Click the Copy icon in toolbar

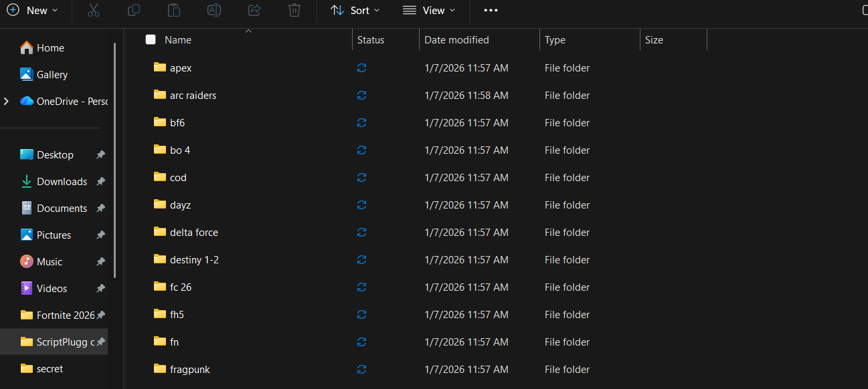click(133, 10)
